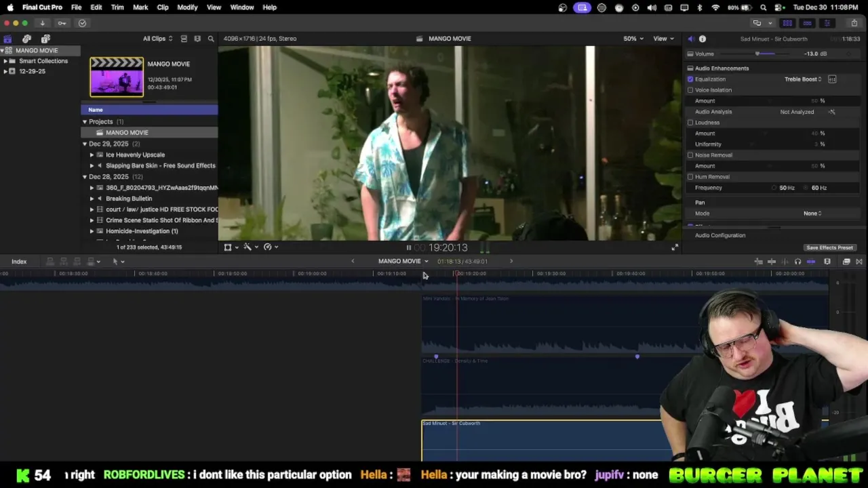
Task: Open the File menu
Action: pyautogui.click(x=76, y=7)
